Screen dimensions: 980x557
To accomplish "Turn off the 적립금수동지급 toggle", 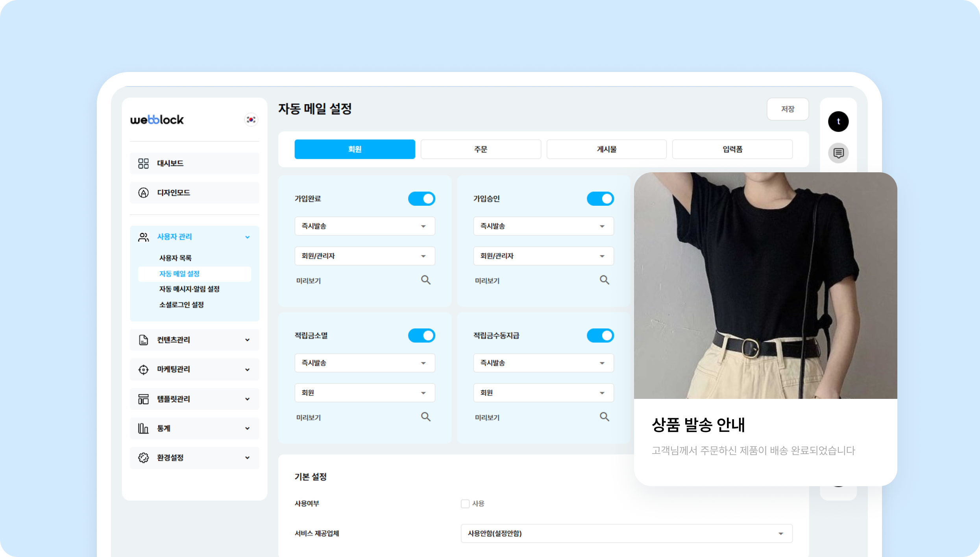I will click(600, 335).
